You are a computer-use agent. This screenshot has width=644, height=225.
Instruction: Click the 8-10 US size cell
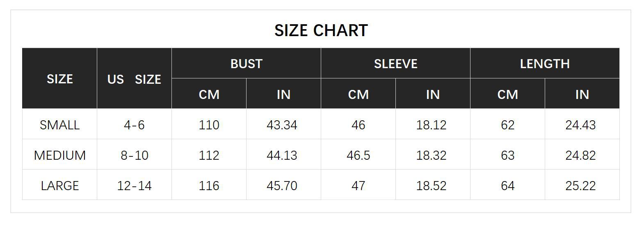pyautogui.click(x=134, y=155)
